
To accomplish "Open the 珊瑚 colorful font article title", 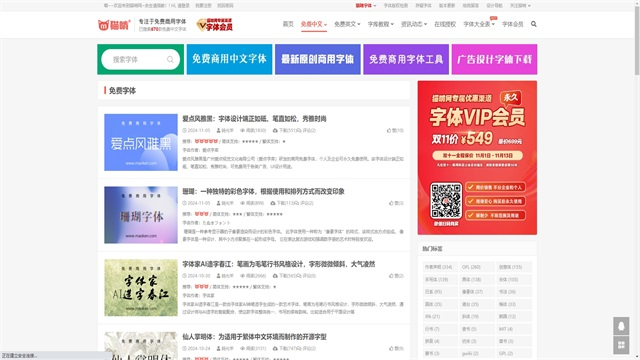I will [x=263, y=191].
